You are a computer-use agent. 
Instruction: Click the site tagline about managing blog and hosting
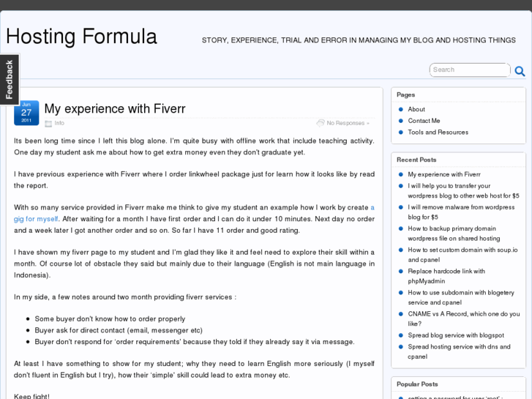coord(359,40)
